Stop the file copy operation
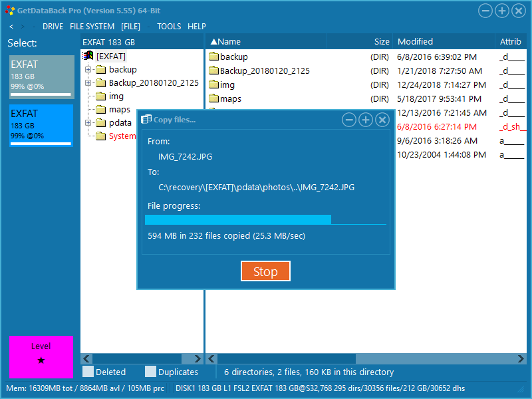 [x=265, y=271]
